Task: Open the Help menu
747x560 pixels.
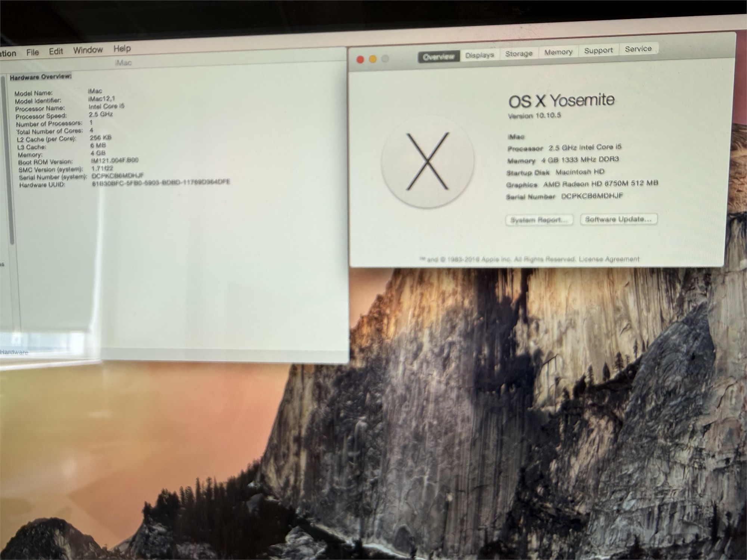Action: (122, 49)
